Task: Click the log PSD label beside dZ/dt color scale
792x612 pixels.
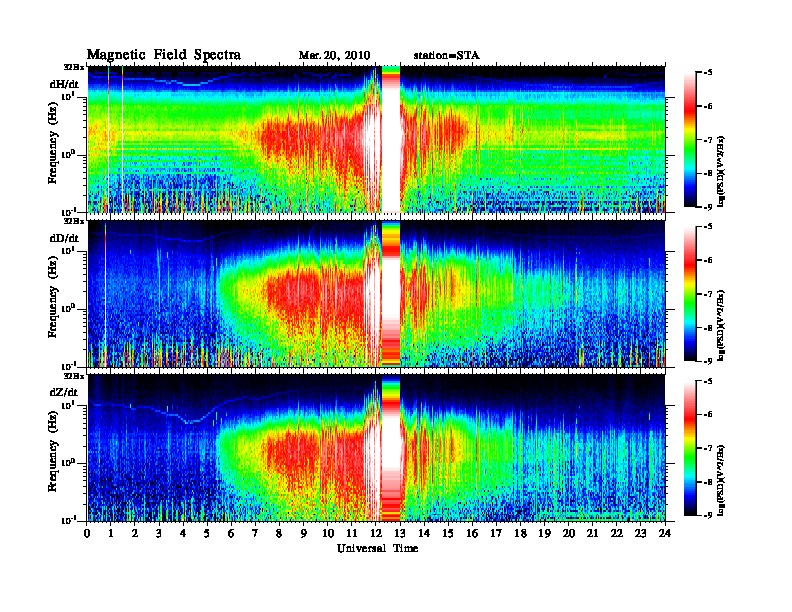Action: point(723,479)
